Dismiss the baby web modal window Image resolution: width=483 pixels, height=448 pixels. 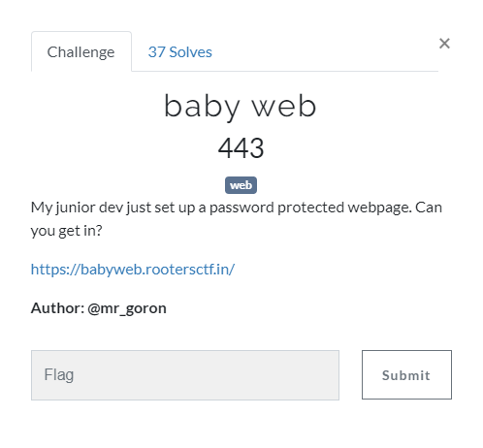pos(444,44)
